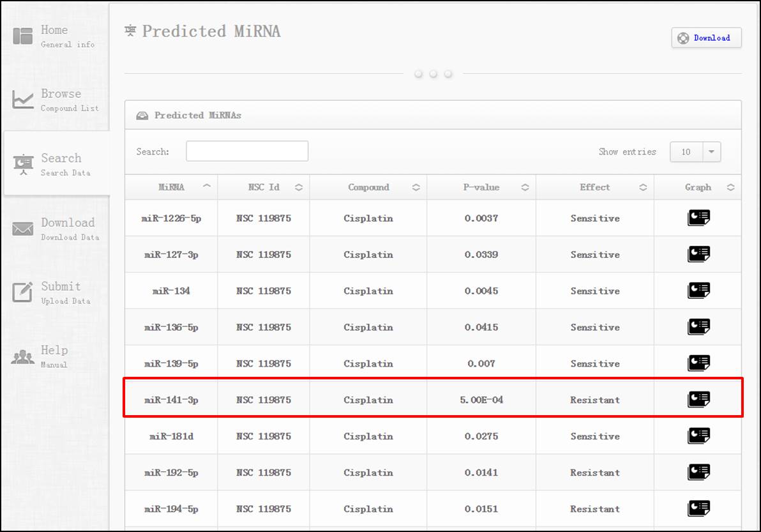Click miR-141-3p cell
The image size is (761, 532).
point(171,400)
